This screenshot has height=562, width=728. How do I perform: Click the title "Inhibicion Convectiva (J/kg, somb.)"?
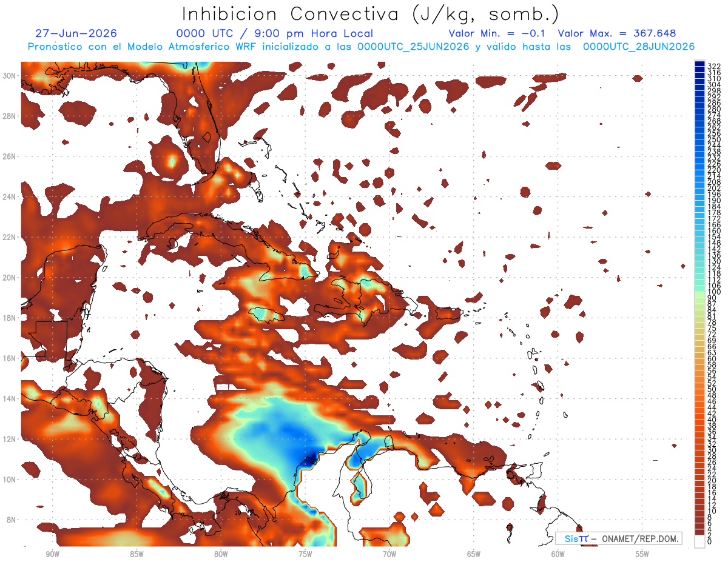371,15
